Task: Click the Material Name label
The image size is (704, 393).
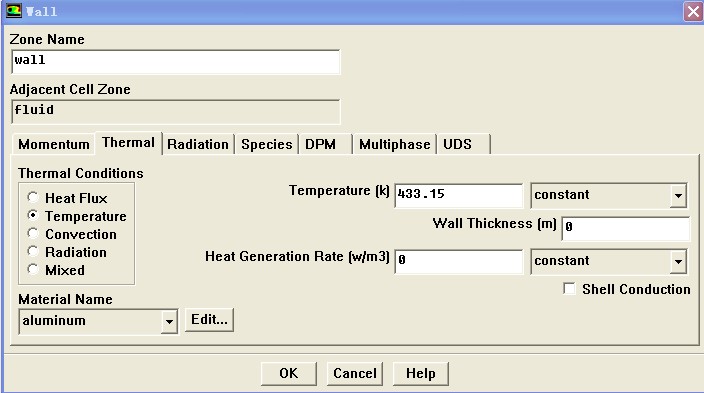Action: [66, 299]
